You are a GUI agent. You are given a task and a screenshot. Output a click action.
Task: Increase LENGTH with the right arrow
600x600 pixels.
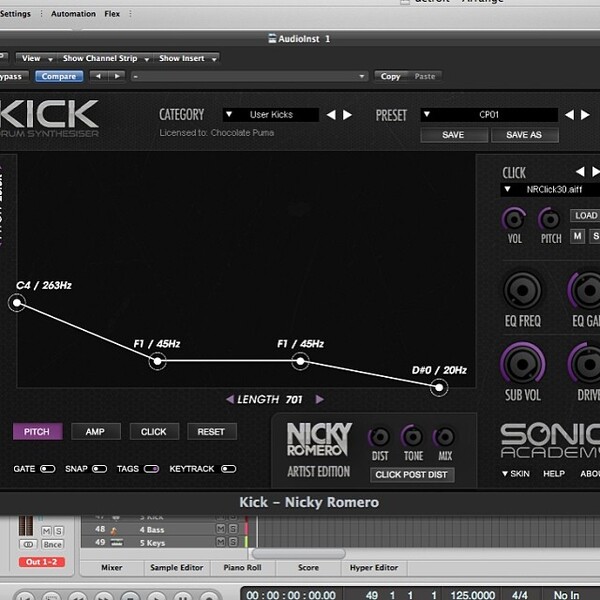(320, 399)
